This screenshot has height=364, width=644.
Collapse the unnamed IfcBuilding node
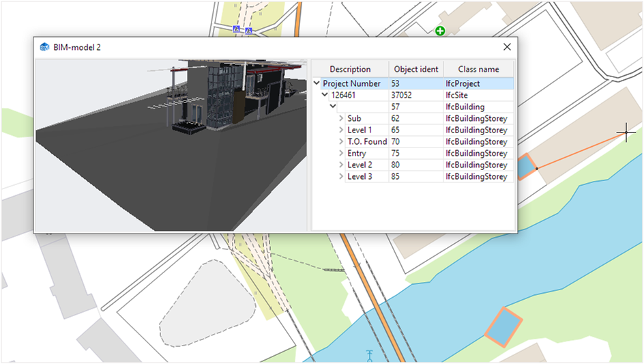(333, 107)
